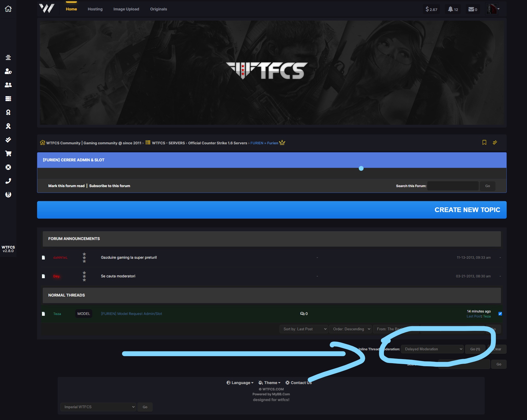Click the home icon in the left sidebar

8,9
